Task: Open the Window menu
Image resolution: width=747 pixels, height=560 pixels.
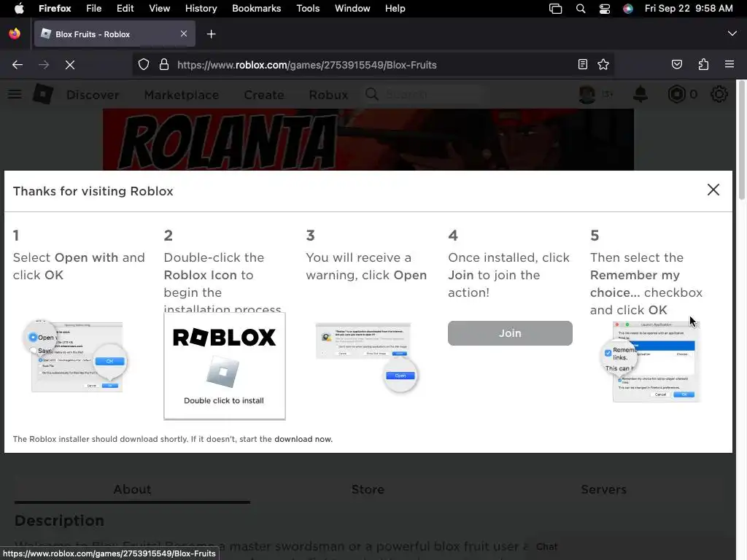Action: pos(352,9)
